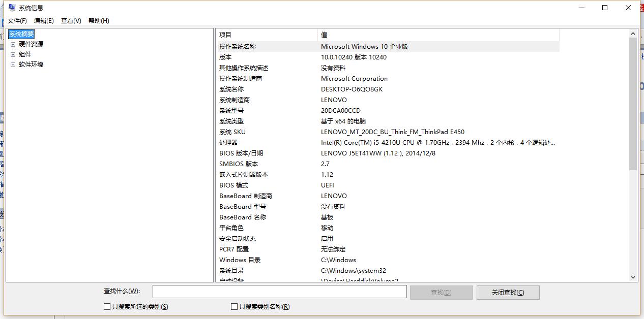The image size is (644, 319).
Task: Select the BaseBoard 制造商 row label
Action: point(246,196)
